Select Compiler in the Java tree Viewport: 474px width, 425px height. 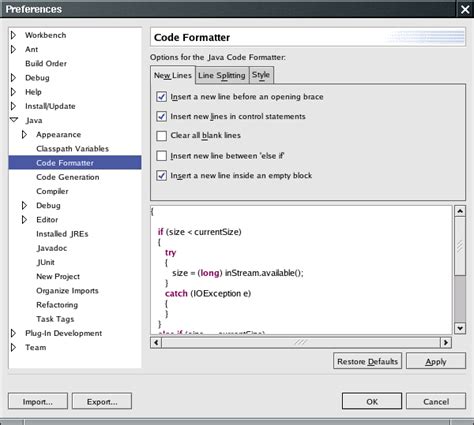pos(52,191)
